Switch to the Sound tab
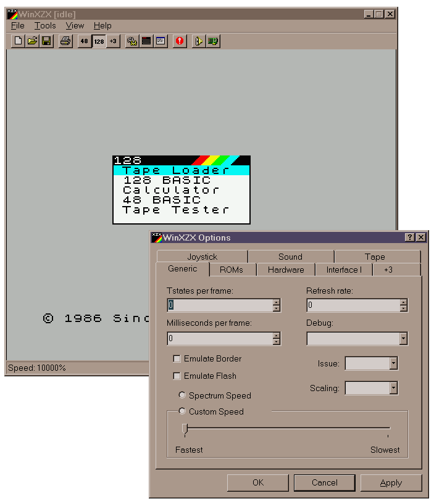The height and width of the screenshot is (504, 434). point(291,257)
